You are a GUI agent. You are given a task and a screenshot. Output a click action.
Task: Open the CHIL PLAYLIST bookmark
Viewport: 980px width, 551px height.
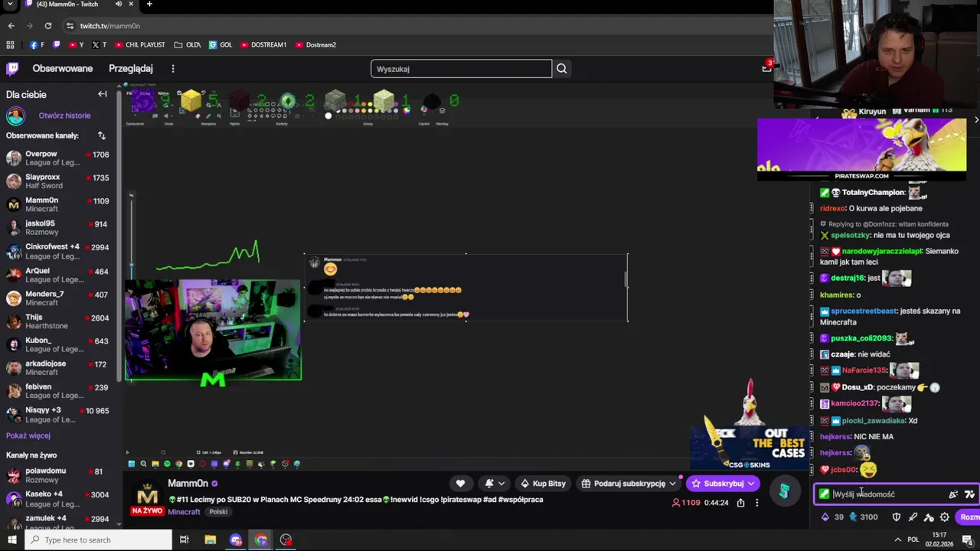(139, 45)
